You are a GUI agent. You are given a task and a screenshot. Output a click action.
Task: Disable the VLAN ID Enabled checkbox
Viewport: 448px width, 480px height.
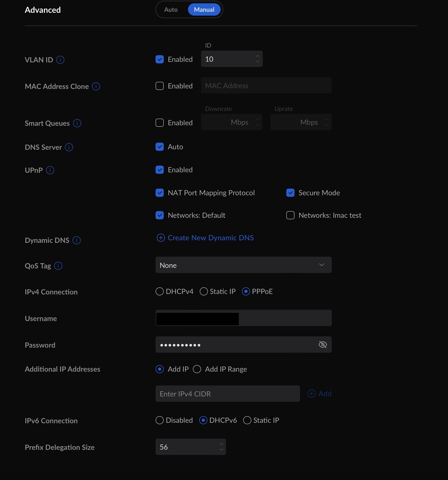coord(160,59)
